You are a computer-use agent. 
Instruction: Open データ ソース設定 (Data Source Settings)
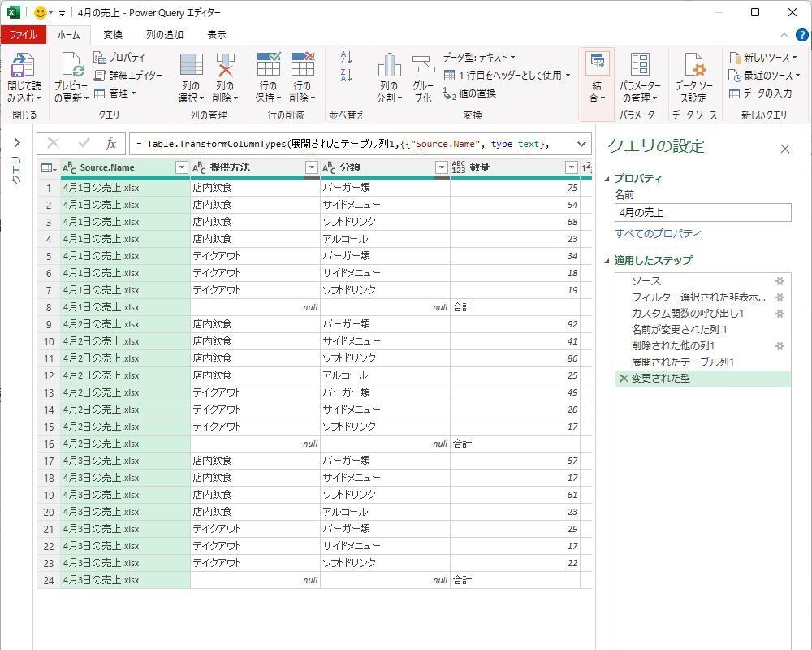tap(693, 67)
